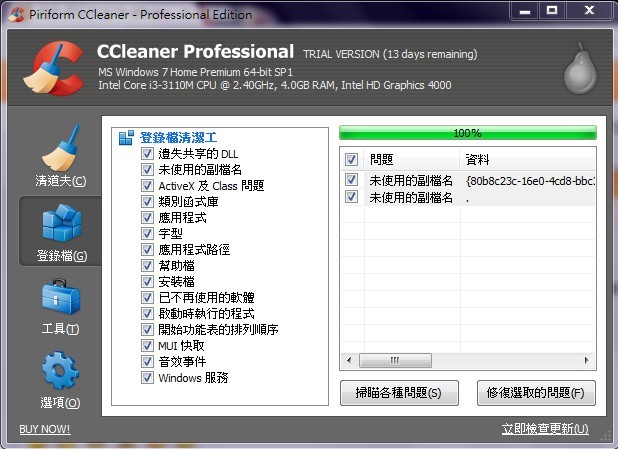The image size is (618, 449).
Task: Open the BUY NOW! link
Action: click(x=45, y=429)
